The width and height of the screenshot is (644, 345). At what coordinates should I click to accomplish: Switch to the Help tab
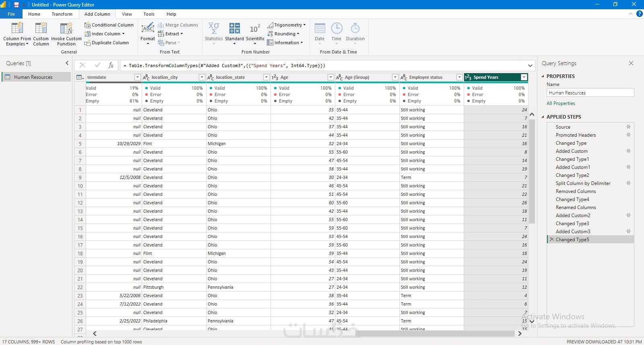171,14
